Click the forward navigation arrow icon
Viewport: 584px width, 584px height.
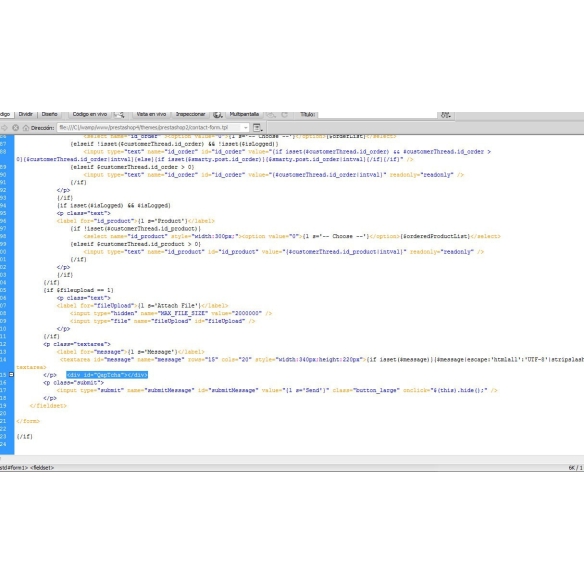pyautogui.click(x=4, y=128)
